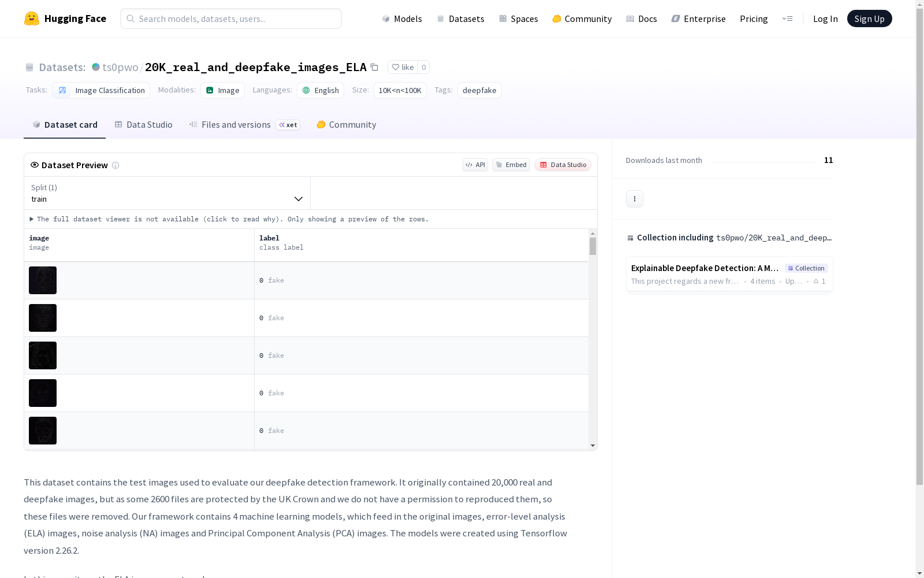
Task: Click the Datasets breadcrumb label
Action: (x=62, y=67)
